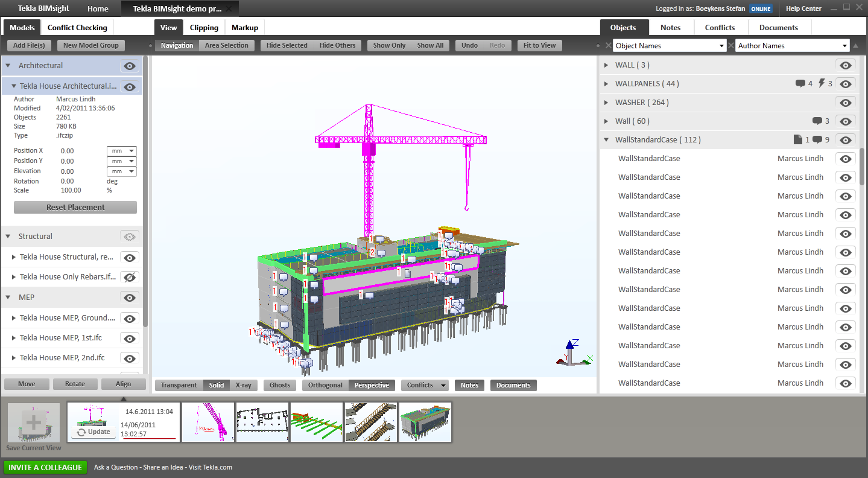Expand the WALL objects group
868x478 pixels.
click(607, 65)
